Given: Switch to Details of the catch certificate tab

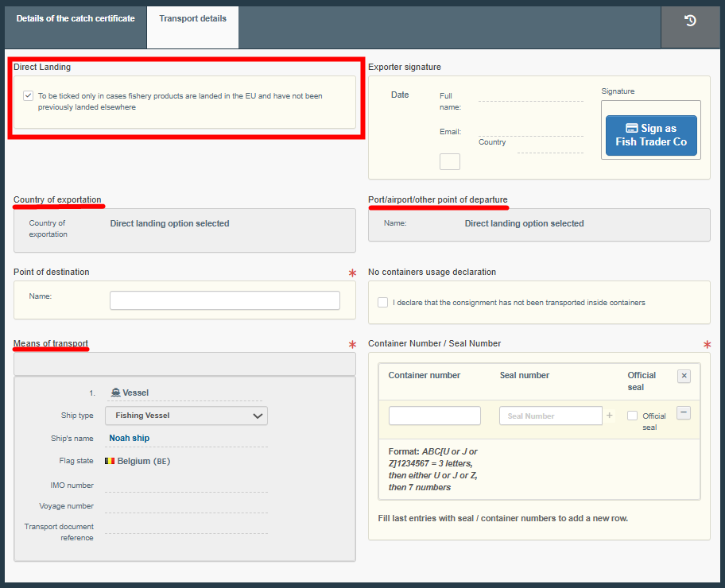Looking at the screenshot, I should tap(76, 18).
